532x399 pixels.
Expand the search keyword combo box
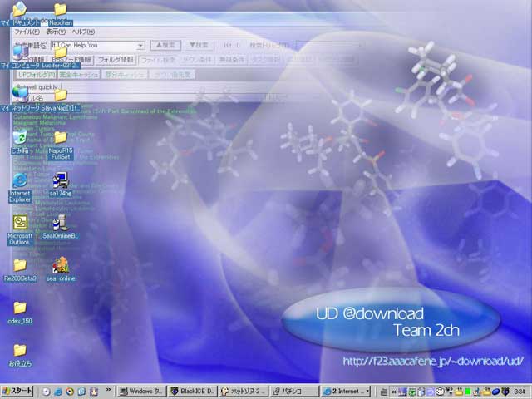(x=140, y=46)
